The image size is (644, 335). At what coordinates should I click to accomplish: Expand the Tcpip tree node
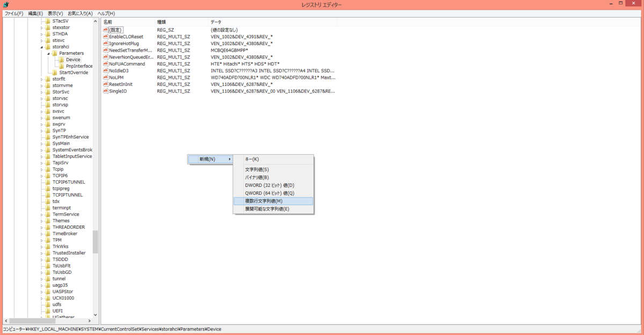point(41,169)
